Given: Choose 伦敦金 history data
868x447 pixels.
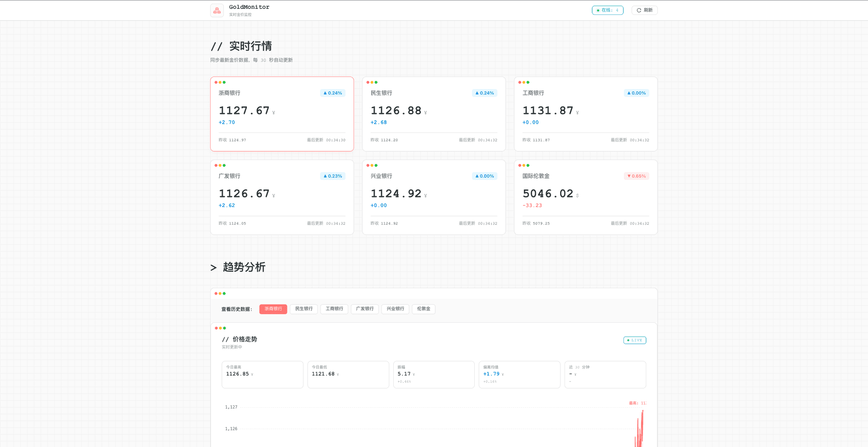Looking at the screenshot, I should (424, 309).
